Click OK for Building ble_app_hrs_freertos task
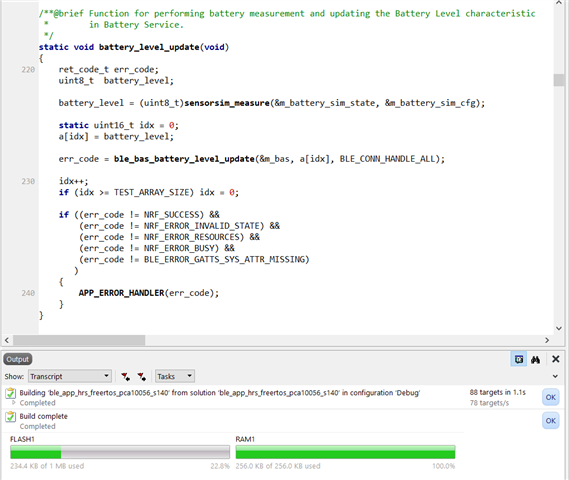 point(550,397)
